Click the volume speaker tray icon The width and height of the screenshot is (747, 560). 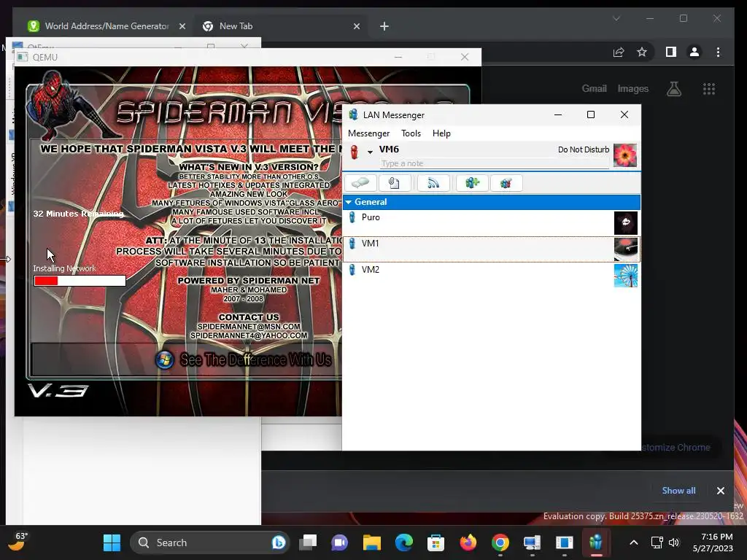coord(673,542)
